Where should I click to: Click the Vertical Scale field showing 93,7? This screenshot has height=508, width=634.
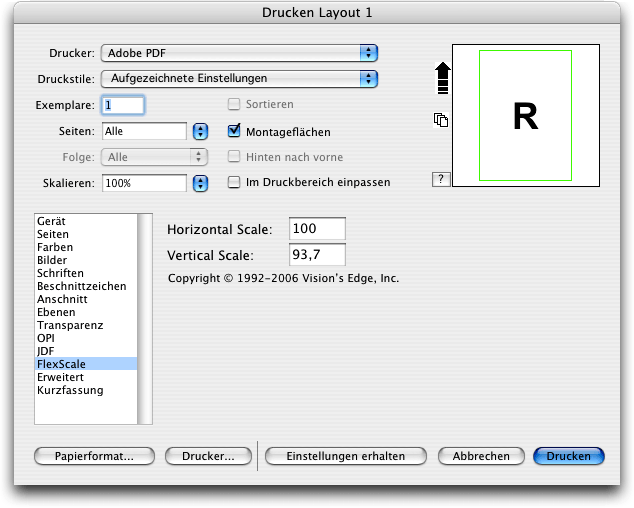pyautogui.click(x=317, y=254)
